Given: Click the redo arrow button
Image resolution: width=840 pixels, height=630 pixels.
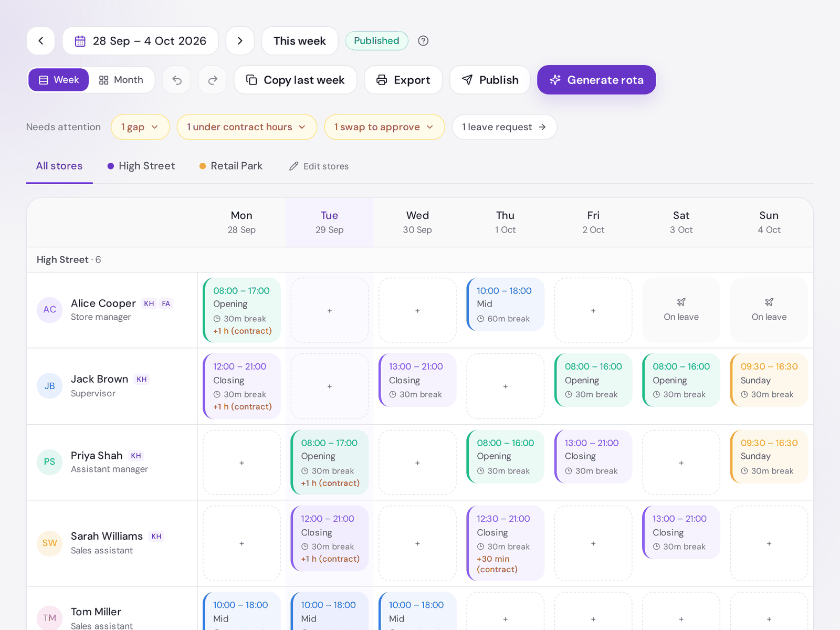Looking at the screenshot, I should [213, 80].
